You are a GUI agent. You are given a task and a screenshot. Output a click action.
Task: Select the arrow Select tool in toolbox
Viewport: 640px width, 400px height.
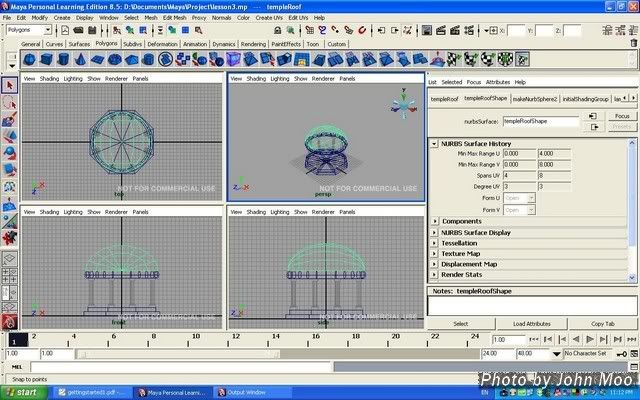[9, 86]
